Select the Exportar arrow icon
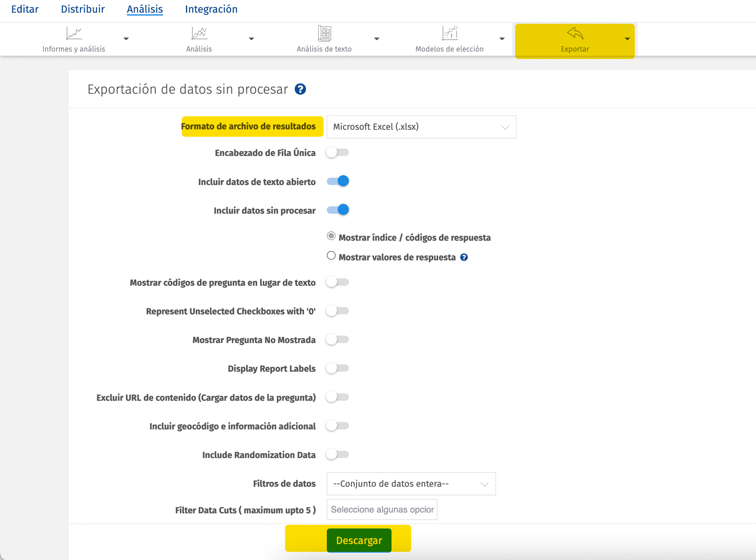This screenshot has height=560, width=756. (x=575, y=34)
